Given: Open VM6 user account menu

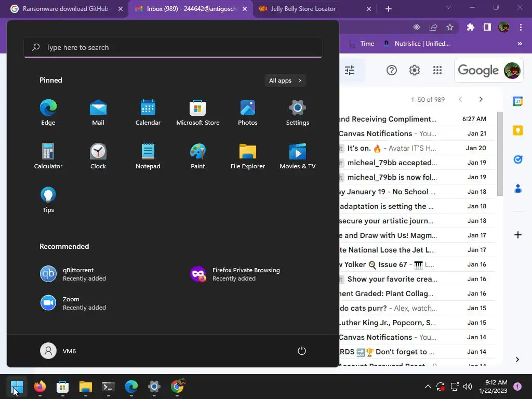Looking at the screenshot, I should click(x=58, y=351).
